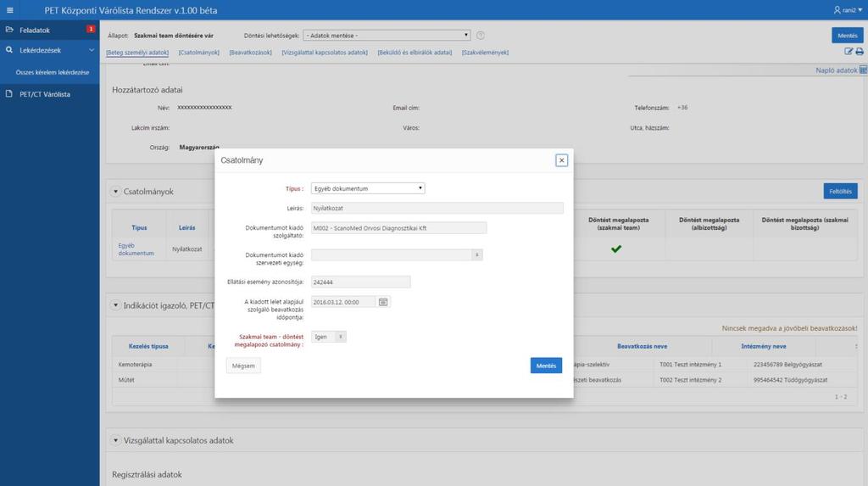Viewport: 868px width, 486px height.
Task: Click the print icon
Action: coord(860,52)
